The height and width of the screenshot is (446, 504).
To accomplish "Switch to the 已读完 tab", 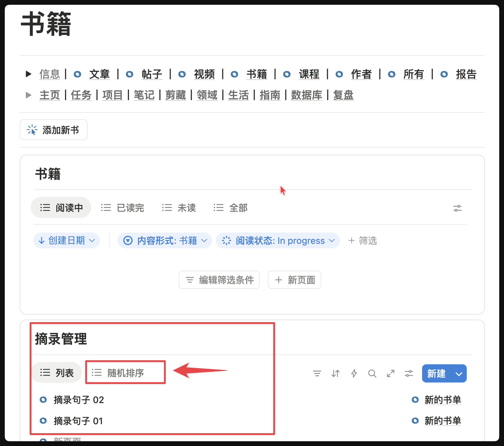I will [x=122, y=207].
